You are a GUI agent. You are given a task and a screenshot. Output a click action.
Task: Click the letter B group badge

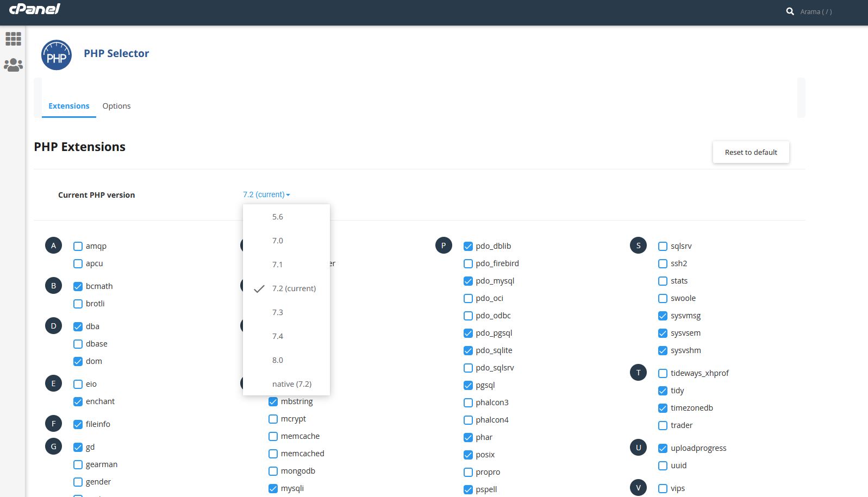(53, 286)
